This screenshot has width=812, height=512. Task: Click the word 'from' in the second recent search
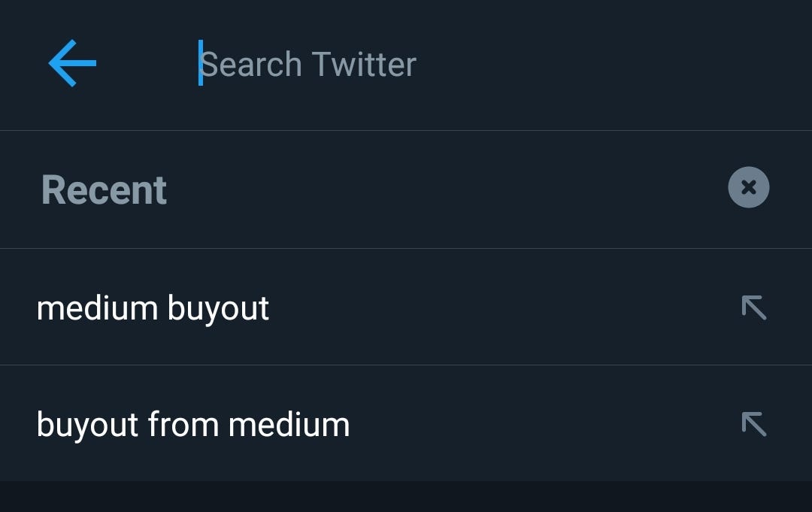[183, 425]
